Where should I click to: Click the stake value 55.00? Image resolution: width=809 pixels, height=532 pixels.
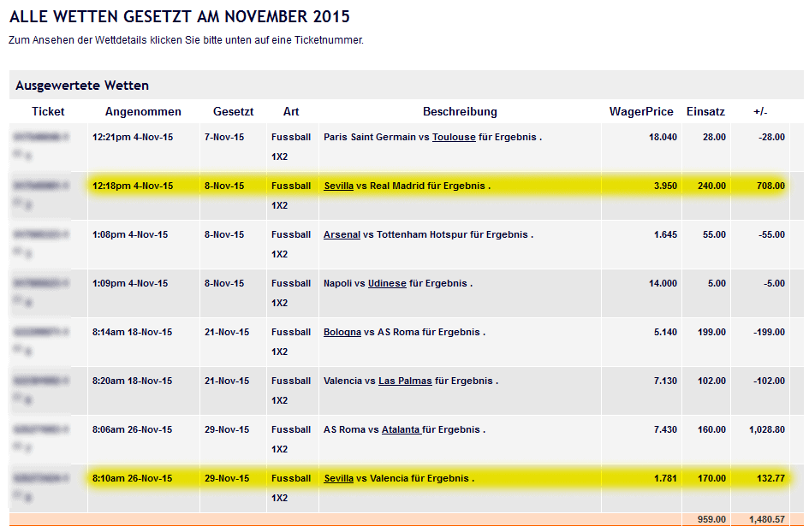pyautogui.click(x=714, y=234)
